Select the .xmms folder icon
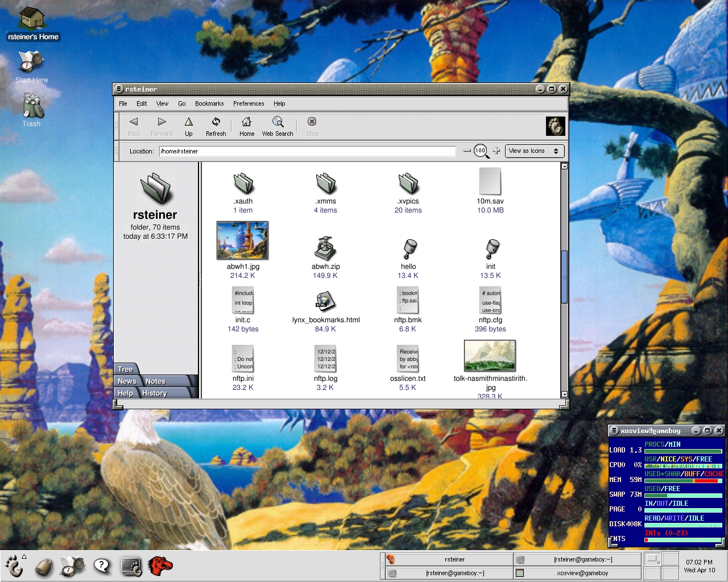Image resolution: width=728 pixels, height=582 pixels. pyautogui.click(x=326, y=183)
